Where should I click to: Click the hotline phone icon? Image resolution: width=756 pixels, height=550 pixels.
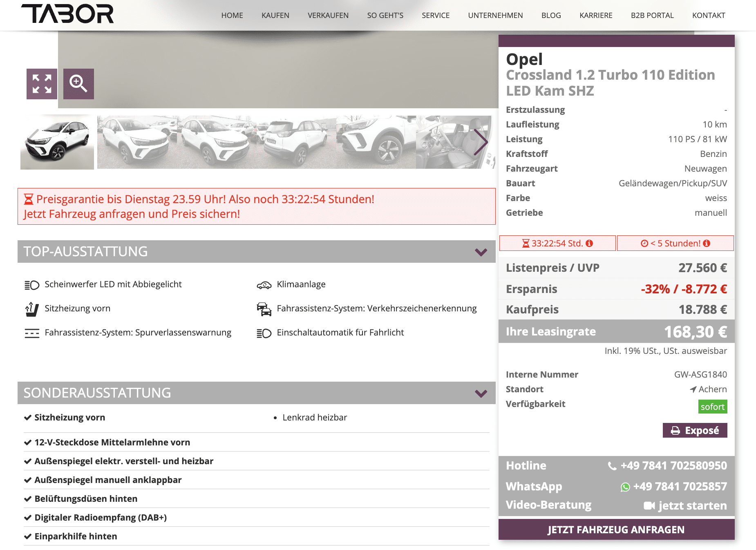click(x=612, y=466)
